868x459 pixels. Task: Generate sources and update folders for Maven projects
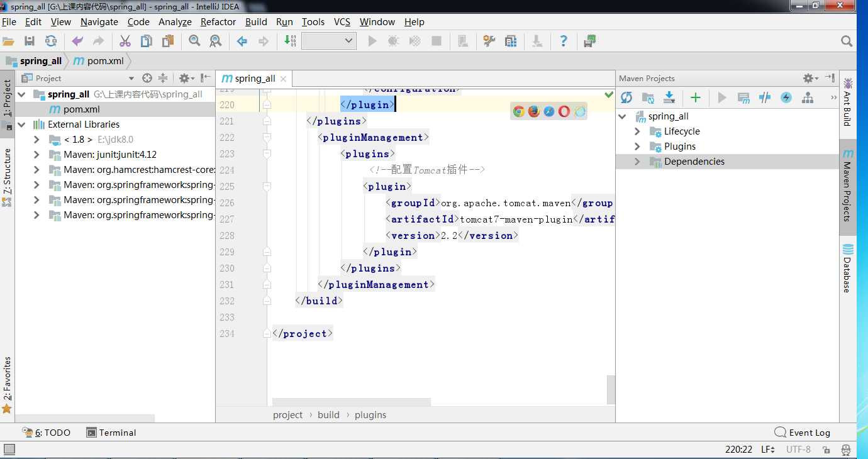(648, 97)
